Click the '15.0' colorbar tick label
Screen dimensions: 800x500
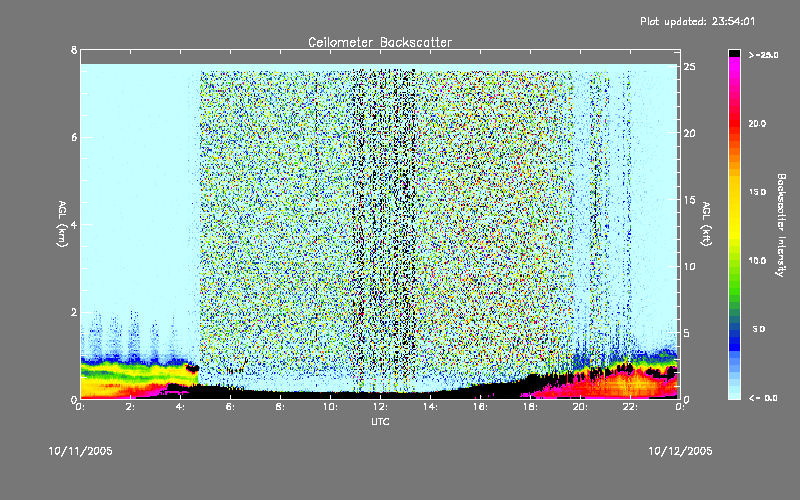click(757, 192)
